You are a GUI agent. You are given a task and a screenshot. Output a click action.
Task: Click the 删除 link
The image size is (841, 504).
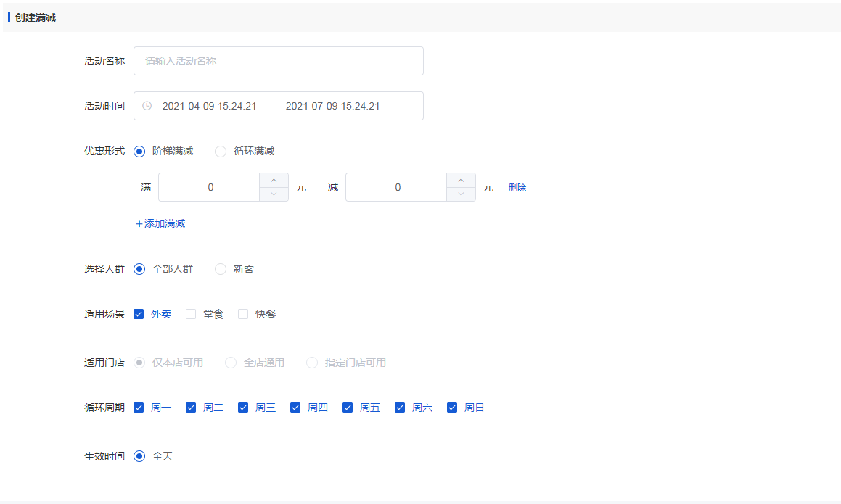tap(517, 187)
